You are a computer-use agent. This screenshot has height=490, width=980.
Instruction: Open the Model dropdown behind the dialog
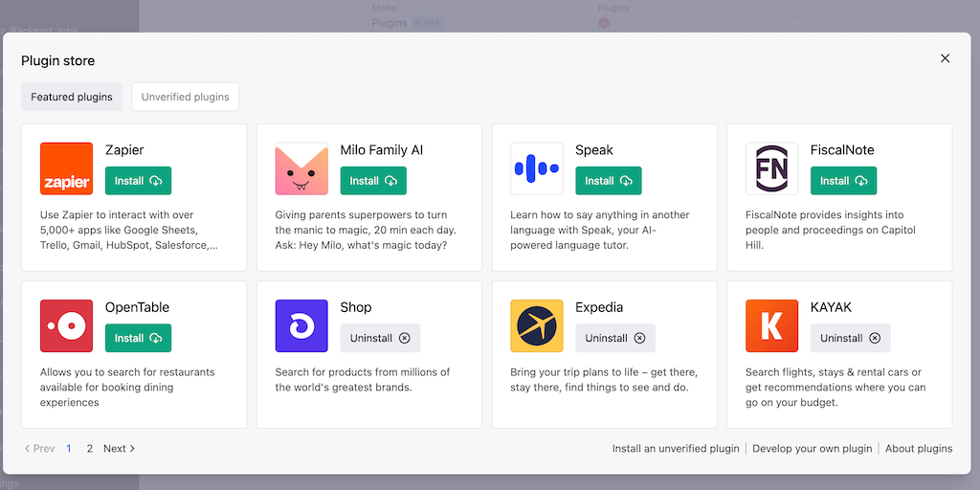coord(472,16)
